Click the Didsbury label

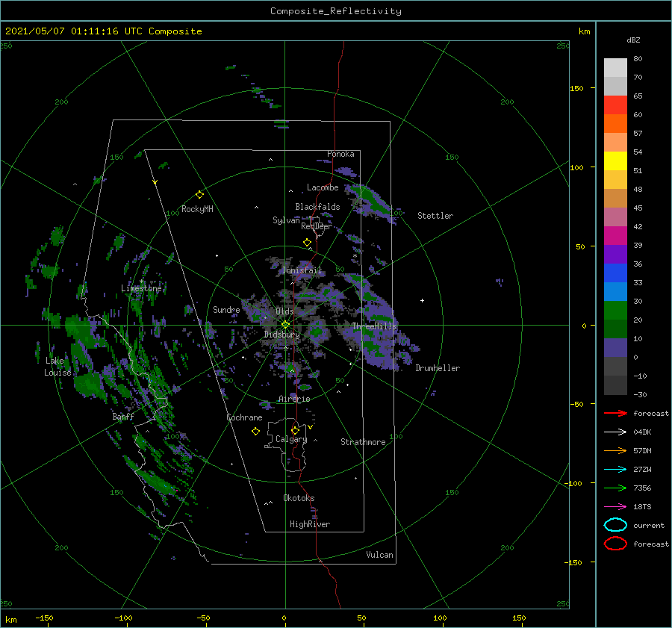282,335
